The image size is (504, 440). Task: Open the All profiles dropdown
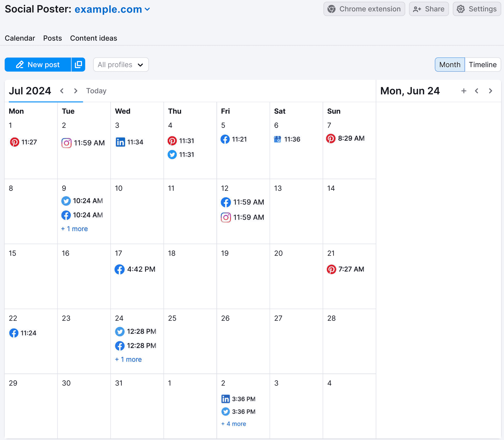(x=121, y=65)
